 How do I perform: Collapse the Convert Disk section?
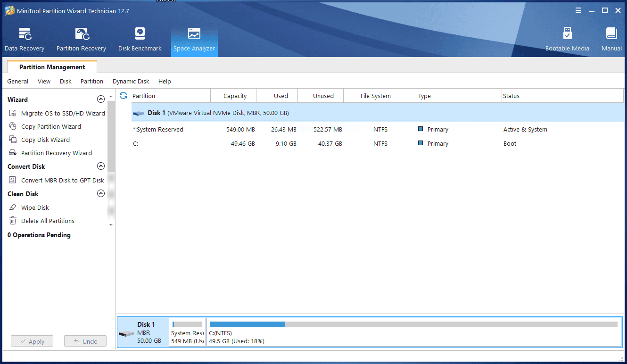point(100,166)
